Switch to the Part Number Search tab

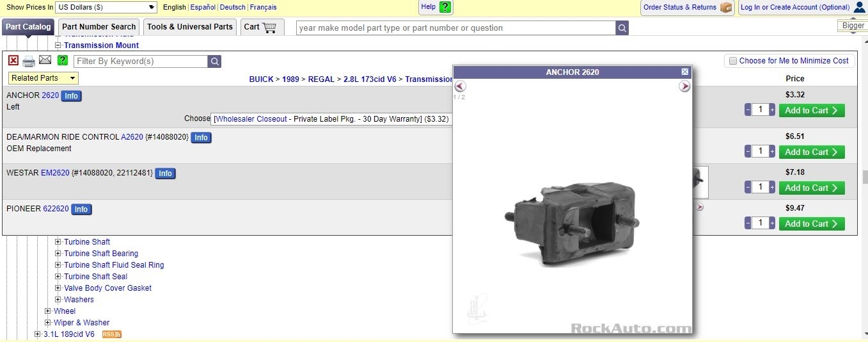(99, 27)
